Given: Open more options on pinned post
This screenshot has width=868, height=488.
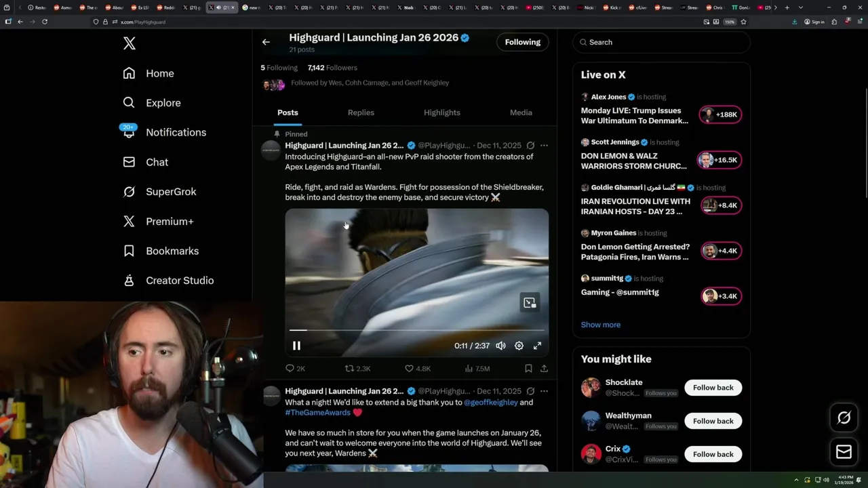Looking at the screenshot, I should click(x=544, y=146).
